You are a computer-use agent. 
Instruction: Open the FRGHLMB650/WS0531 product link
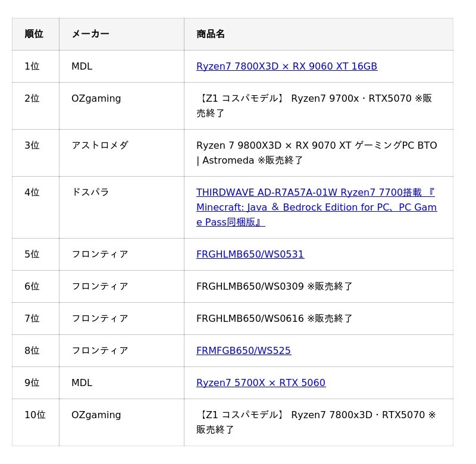point(250,254)
